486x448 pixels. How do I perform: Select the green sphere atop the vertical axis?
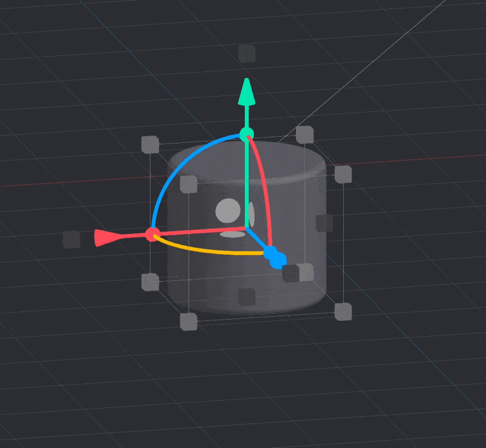[246, 134]
